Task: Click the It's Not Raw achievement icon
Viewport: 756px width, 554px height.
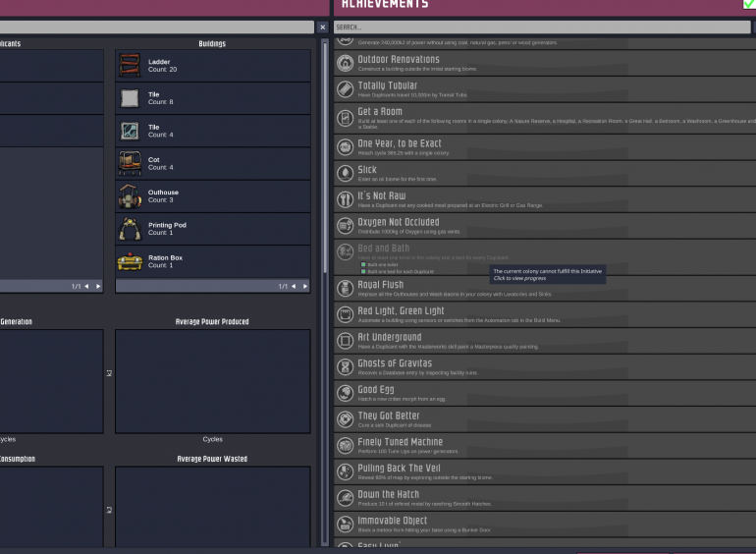Action: pyautogui.click(x=346, y=199)
